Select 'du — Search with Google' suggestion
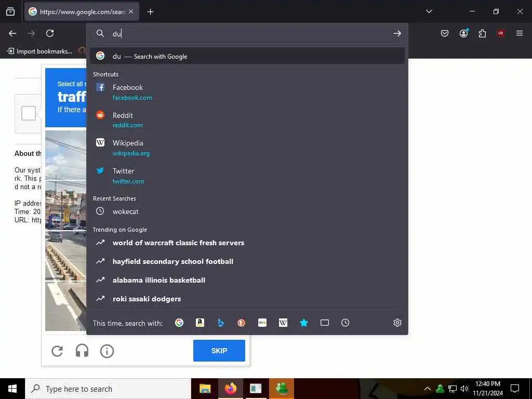532x399 pixels. 247,56
